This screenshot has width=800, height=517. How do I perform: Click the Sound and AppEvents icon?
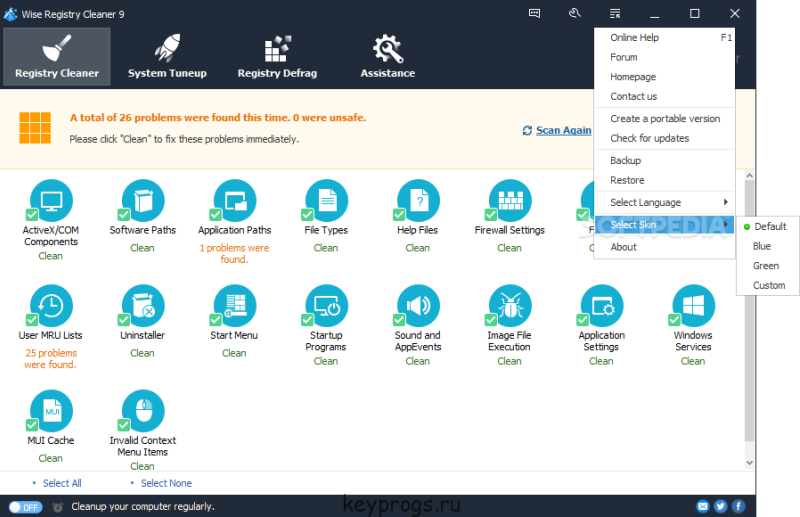pos(418,305)
